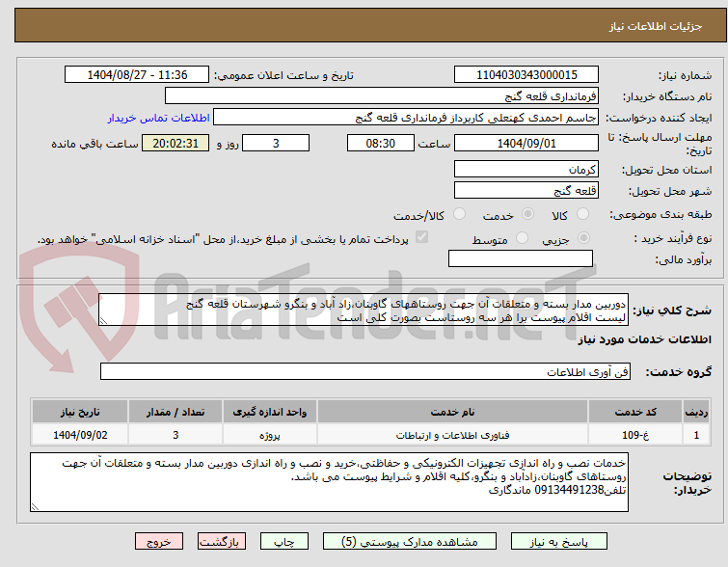Click the اطلاعات خدمات مورد نیاز heading
The height and width of the screenshot is (567, 728).
pos(644,339)
